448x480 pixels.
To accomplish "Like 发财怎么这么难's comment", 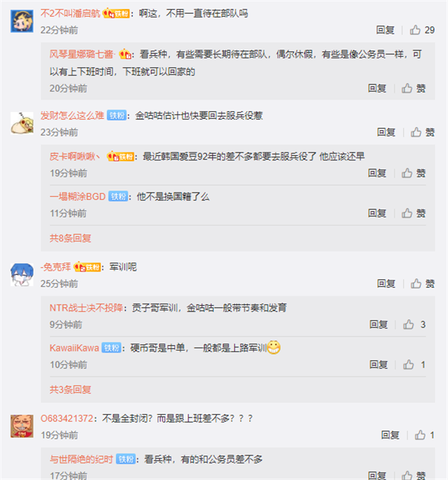I will (423, 132).
